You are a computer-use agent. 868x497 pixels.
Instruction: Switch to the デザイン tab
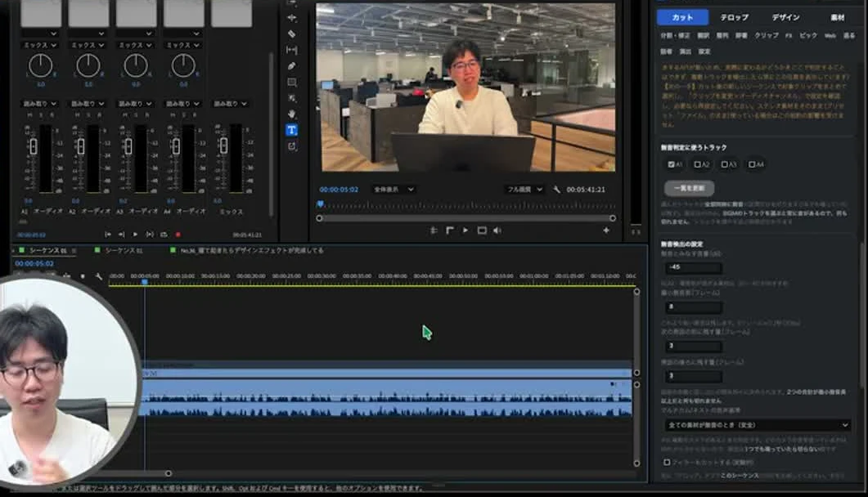tap(785, 17)
